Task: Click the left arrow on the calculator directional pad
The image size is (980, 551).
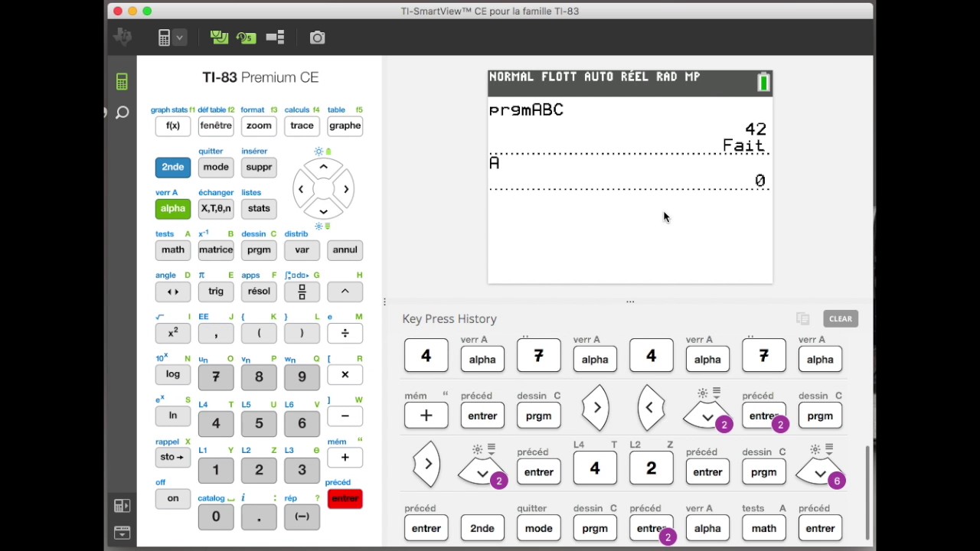Action: (301, 189)
